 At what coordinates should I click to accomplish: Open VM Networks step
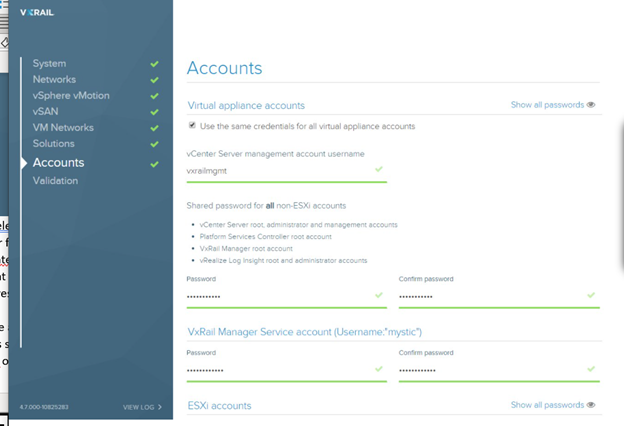point(63,127)
